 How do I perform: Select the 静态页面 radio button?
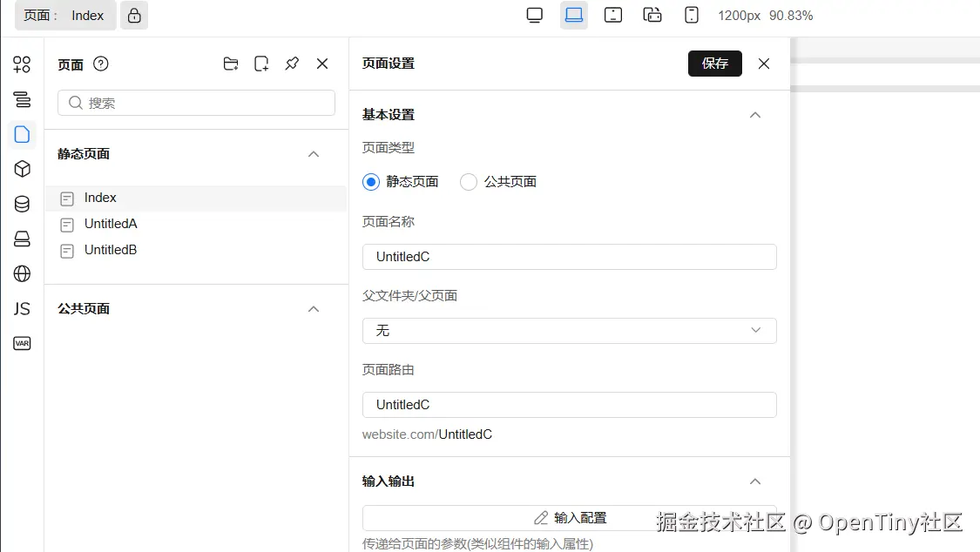pyautogui.click(x=370, y=182)
